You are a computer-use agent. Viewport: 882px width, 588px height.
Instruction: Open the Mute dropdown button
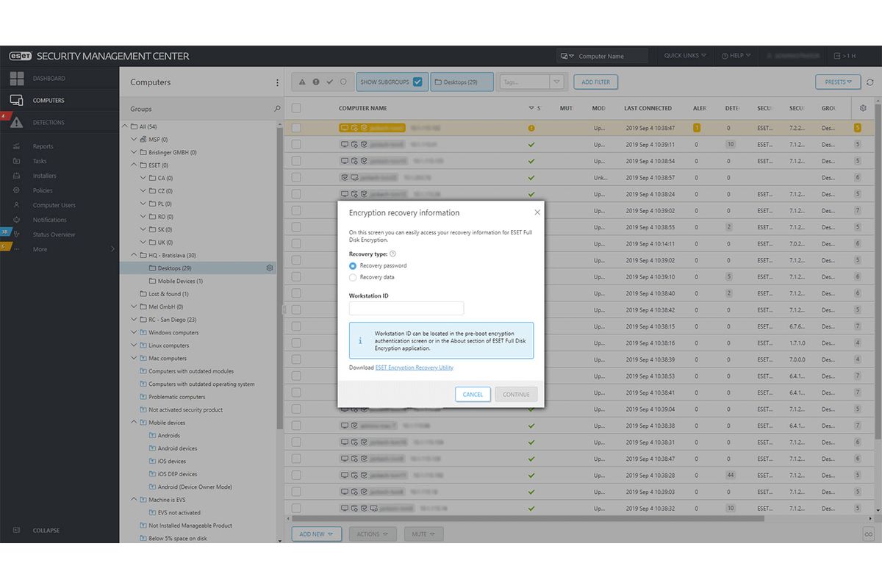tap(423, 534)
